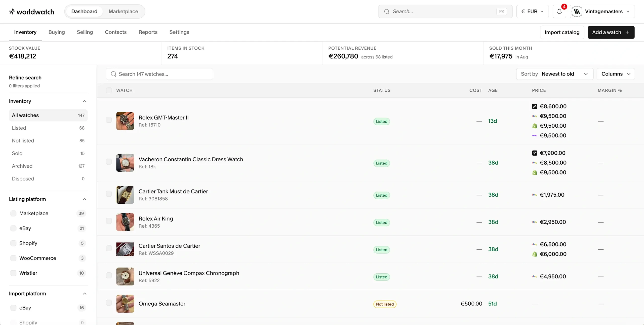644x325 pixels.
Task: Click the Shopify icon beside €6,000.00
Action: 535,254
